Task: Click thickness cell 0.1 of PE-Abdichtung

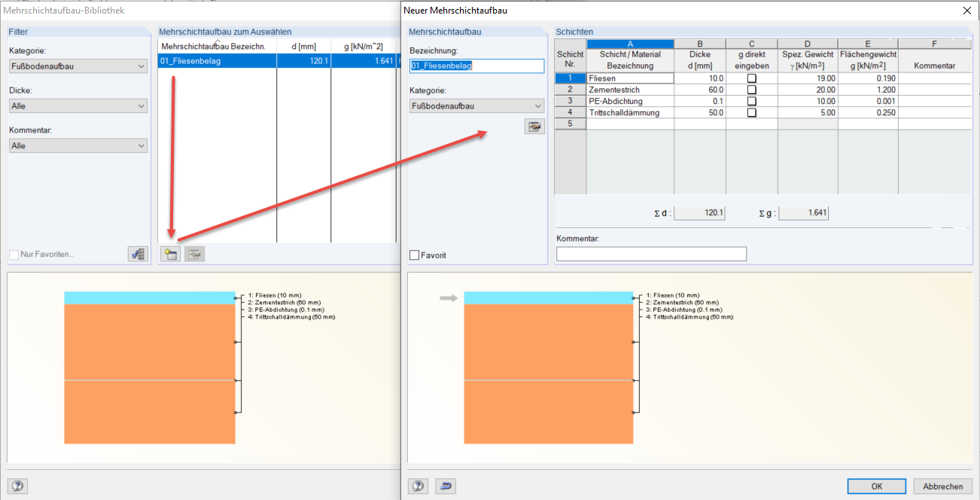Action: (699, 101)
